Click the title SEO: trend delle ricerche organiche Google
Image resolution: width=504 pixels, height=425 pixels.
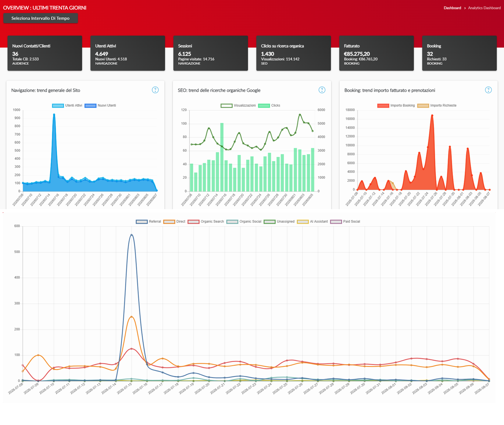[x=219, y=90]
